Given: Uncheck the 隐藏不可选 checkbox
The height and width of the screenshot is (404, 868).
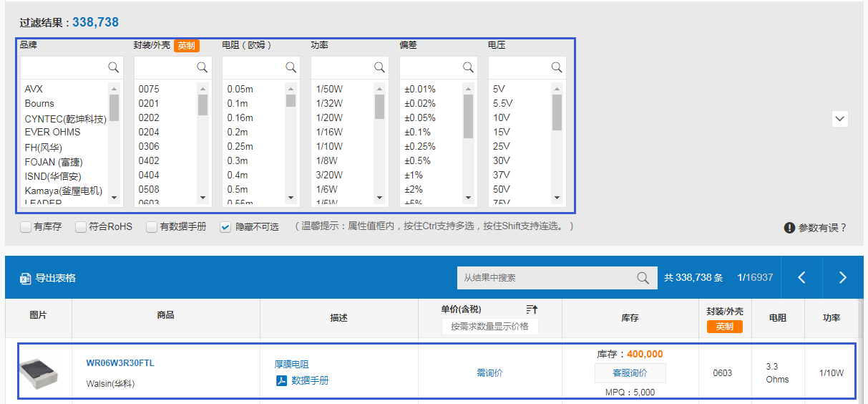Looking at the screenshot, I should pyautogui.click(x=225, y=227).
